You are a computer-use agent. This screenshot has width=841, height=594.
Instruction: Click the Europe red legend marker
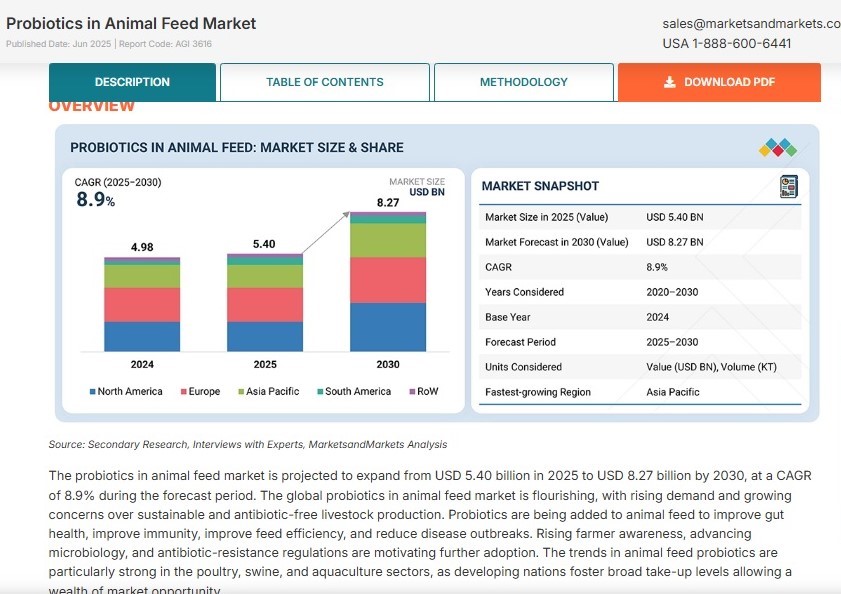pyautogui.click(x=184, y=392)
